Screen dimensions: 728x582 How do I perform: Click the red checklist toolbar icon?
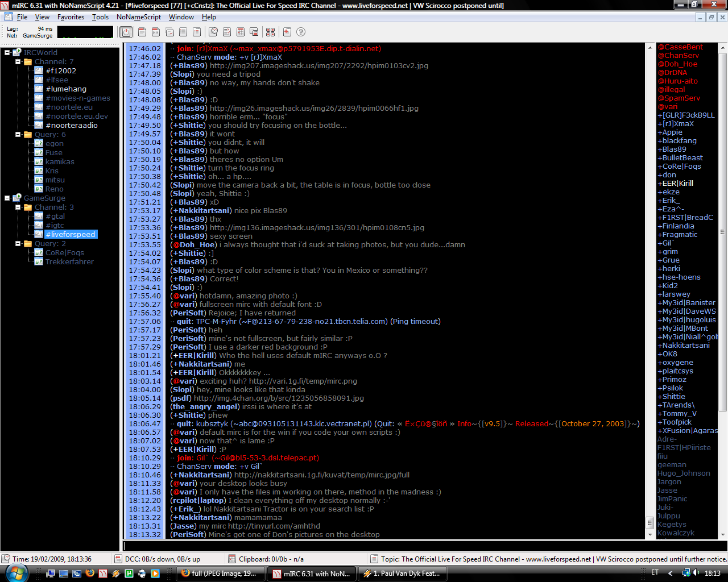(227, 32)
